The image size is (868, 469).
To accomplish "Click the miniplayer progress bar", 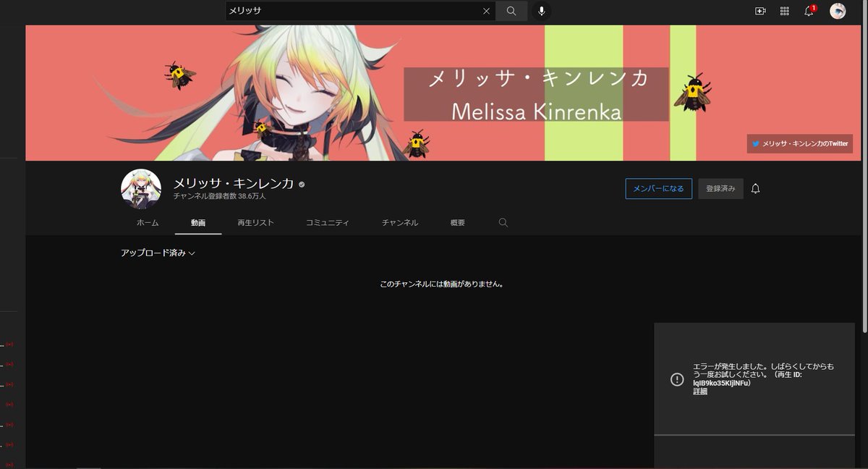I will pyautogui.click(x=754, y=435).
